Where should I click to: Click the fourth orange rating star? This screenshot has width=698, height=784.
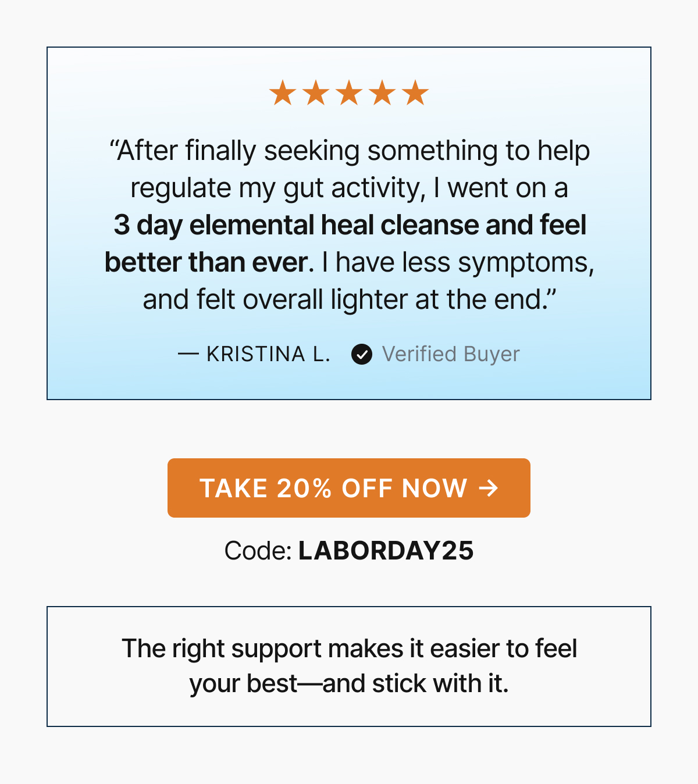click(382, 93)
